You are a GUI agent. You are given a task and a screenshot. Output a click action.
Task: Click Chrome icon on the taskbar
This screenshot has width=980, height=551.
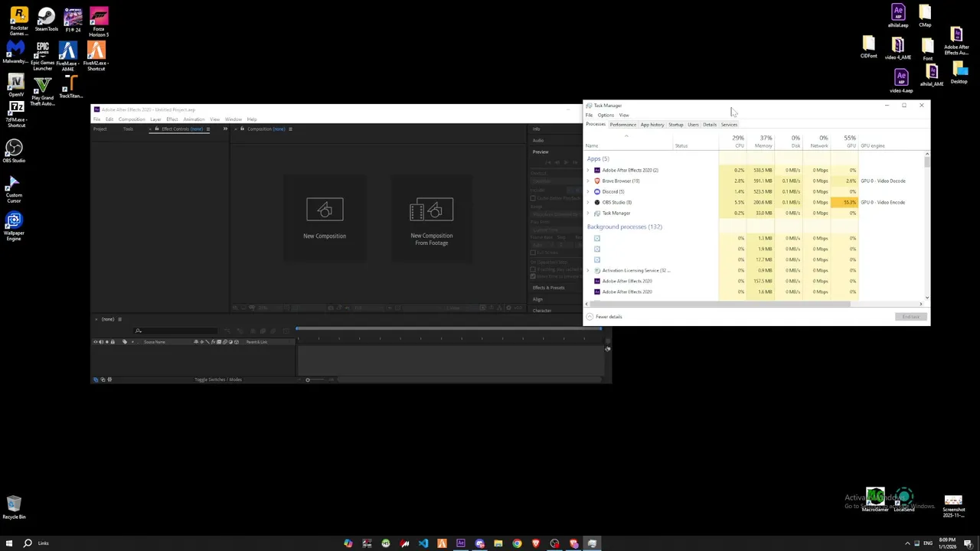tap(517, 543)
